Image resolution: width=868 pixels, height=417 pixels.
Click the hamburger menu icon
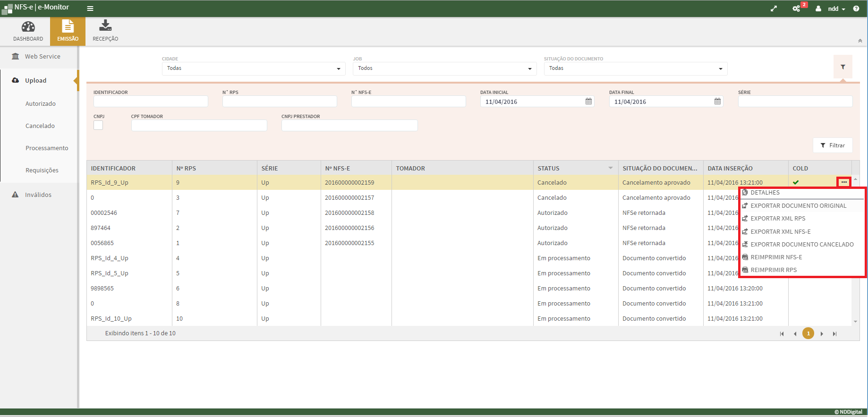[90, 9]
